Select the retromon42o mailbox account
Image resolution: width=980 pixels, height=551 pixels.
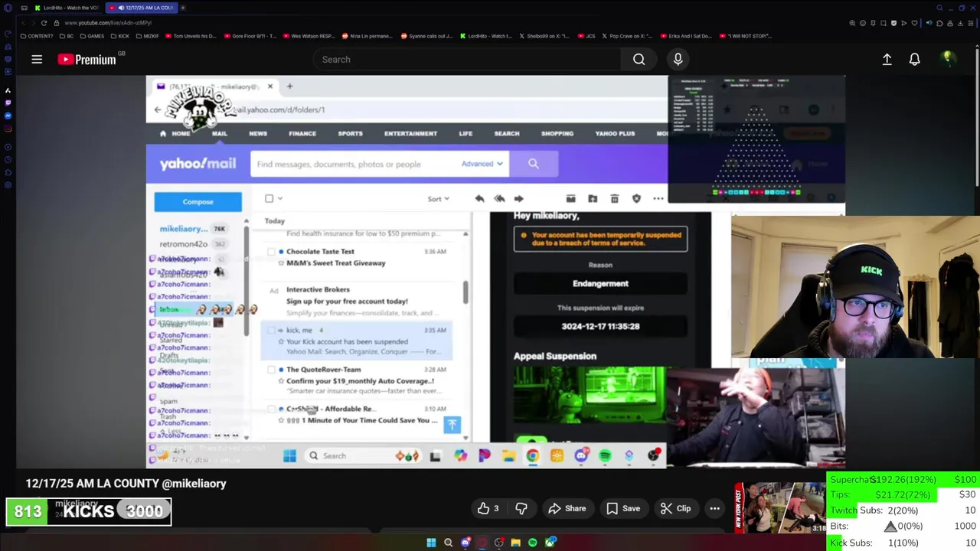[184, 244]
